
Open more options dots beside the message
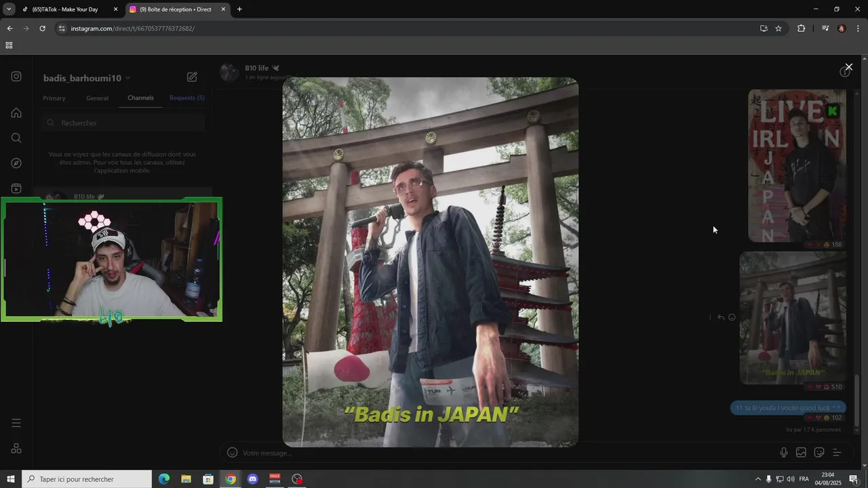[x=710, y=317]
